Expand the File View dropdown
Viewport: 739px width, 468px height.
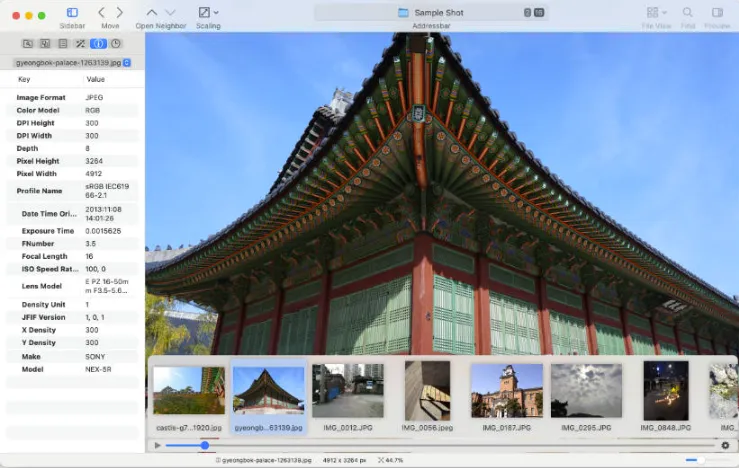(x=656, y=13)
